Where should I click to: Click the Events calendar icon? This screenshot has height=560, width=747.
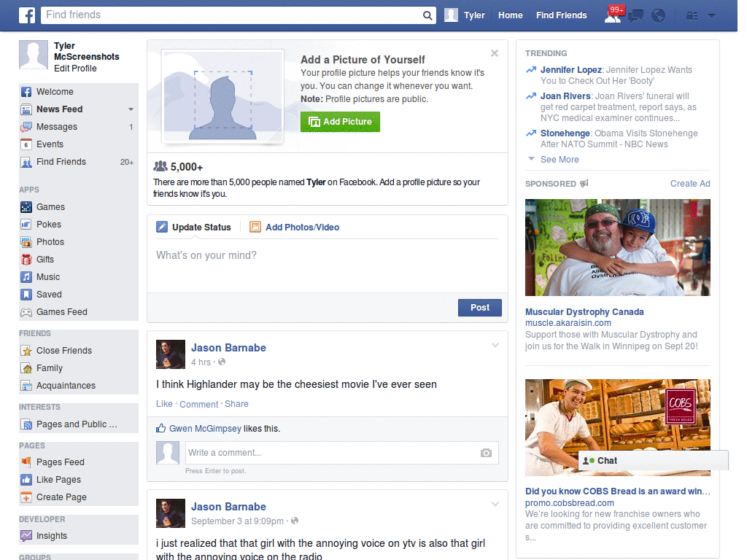point(26,144)
